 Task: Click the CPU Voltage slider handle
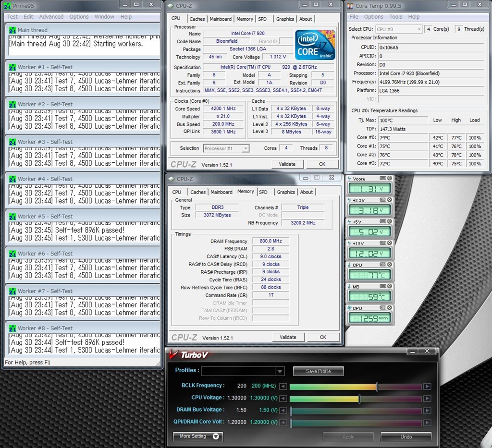(359, 399)
